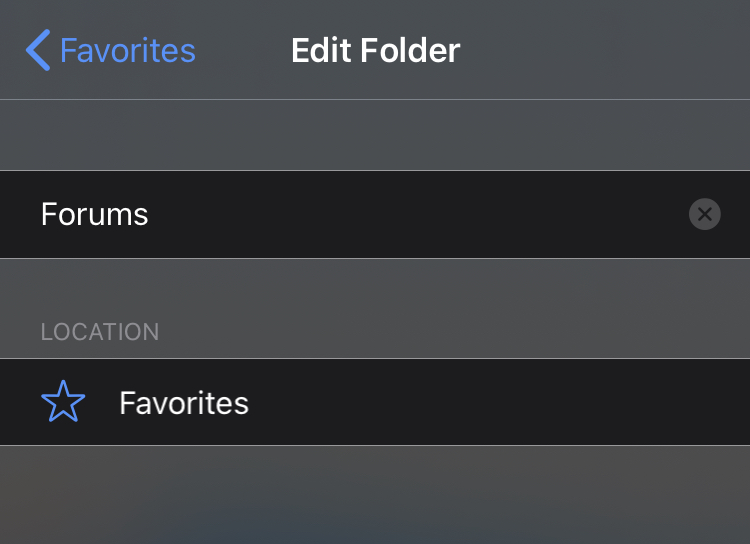This screenshot has height=544, width=750.
Task: Click the blue Favorites text in the navigation bar
Action: (x=128, y=50)
